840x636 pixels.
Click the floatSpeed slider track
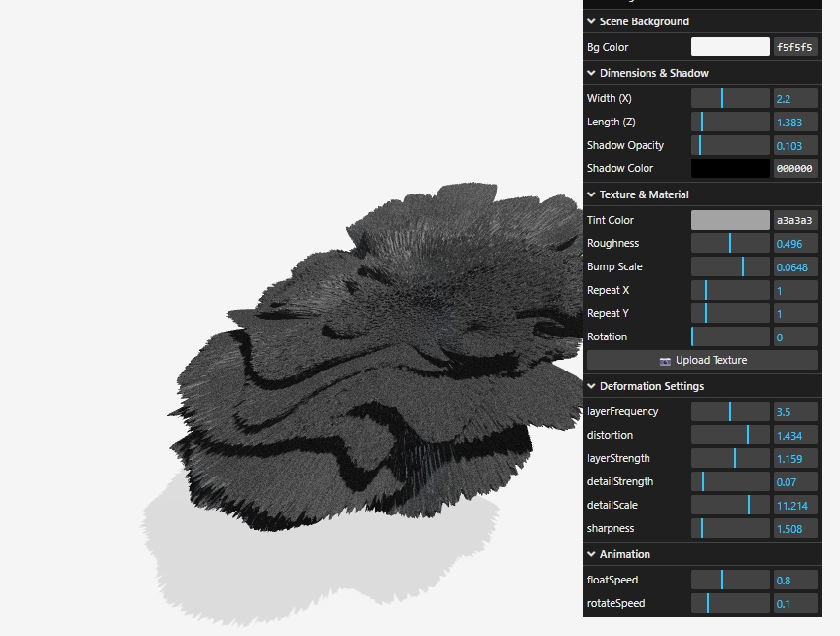730,580
